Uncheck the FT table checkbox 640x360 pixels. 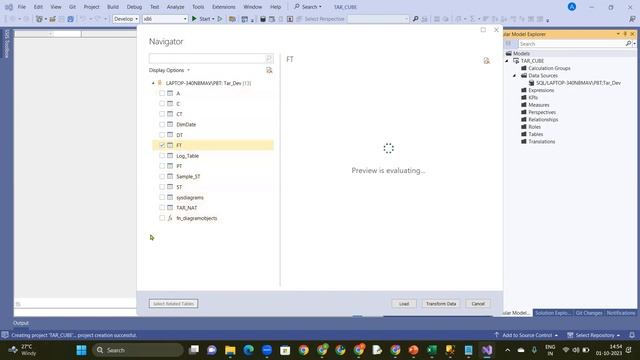(162, 145)
